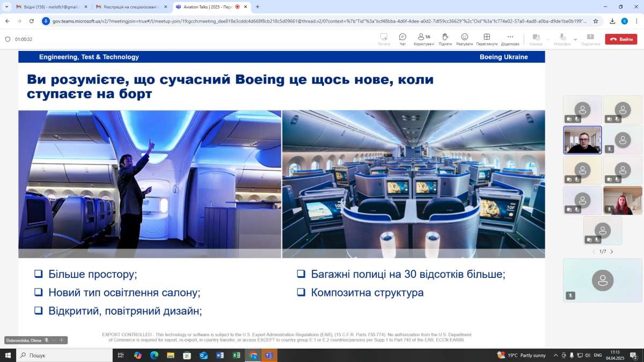The image size is (644, 362).
Task: Click Почати to start recording
Action: click(x=384, y=39)
